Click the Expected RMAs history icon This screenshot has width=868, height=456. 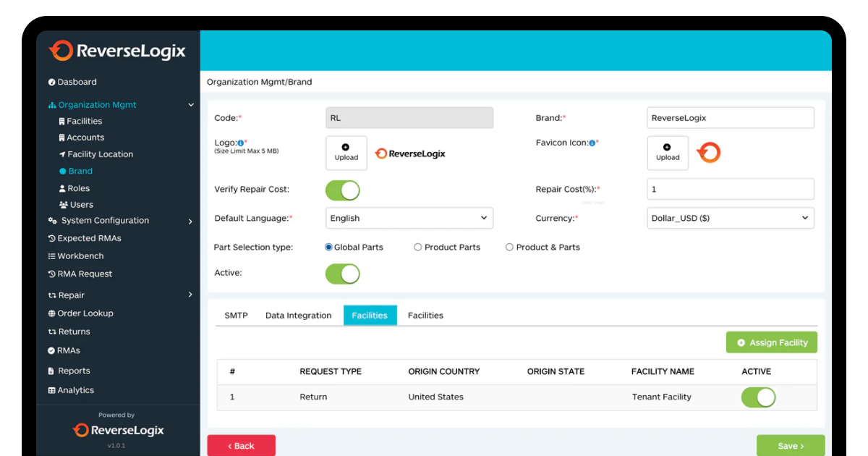click(52, 238)
